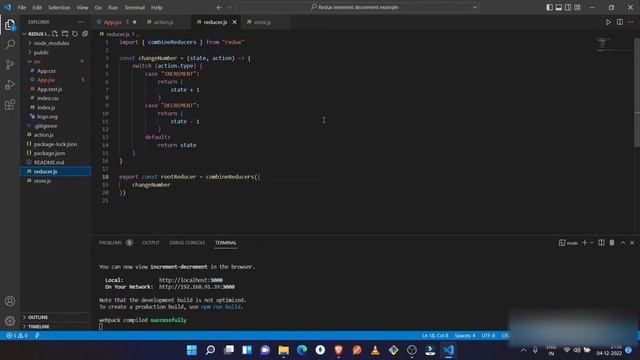This screenshot has width=640, height=360.
Task: Toggle secondary sidebar layout button
Action: [x=568, y=7]
